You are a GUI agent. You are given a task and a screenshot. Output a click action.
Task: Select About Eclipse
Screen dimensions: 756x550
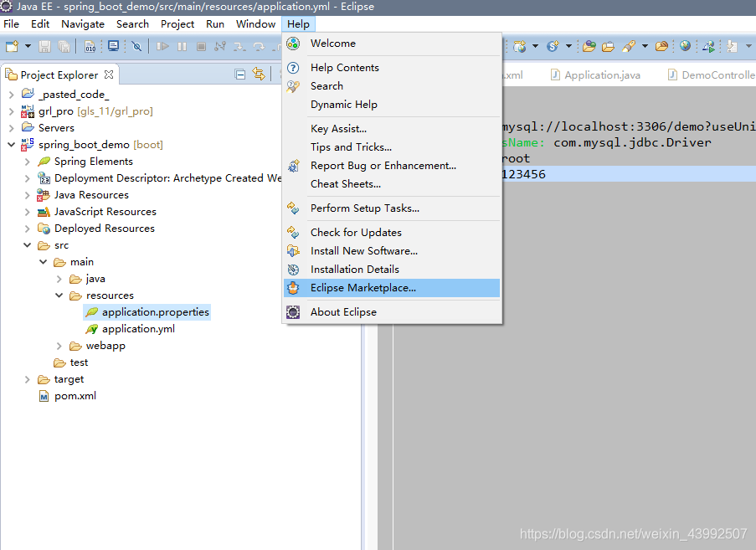click(392, 312)
